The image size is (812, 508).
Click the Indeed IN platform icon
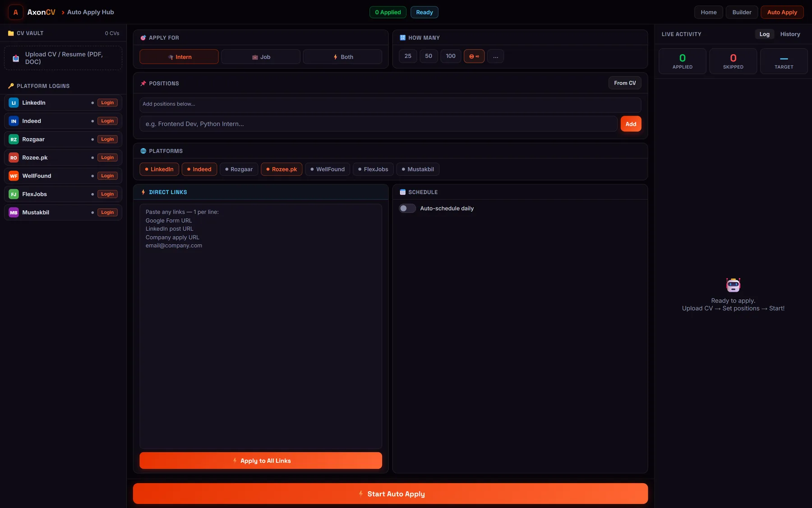point(14,121)
